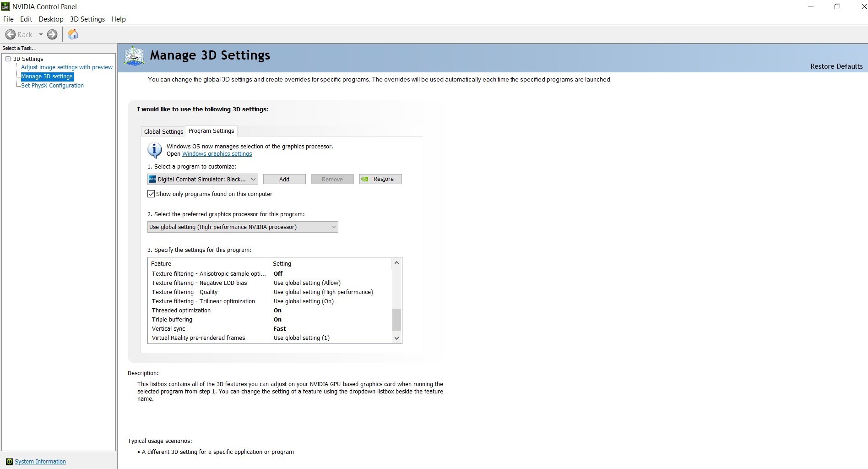
Task: Open the File menu
Action: 8,19
